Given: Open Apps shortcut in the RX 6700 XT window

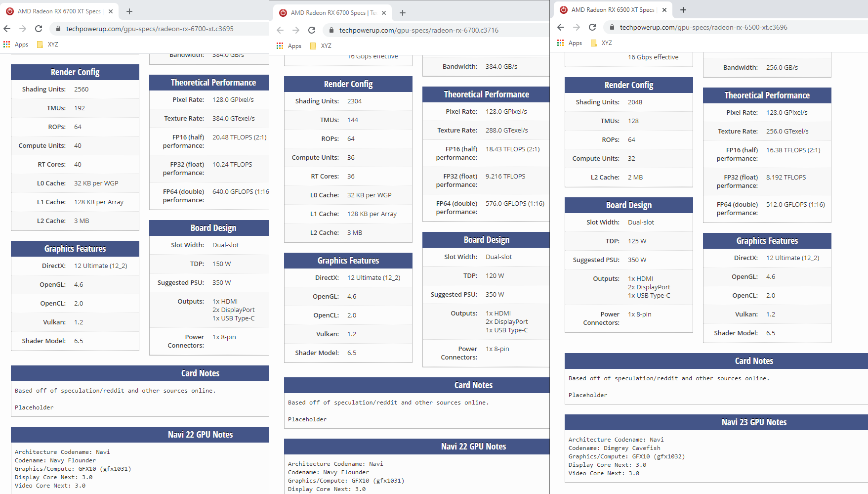Looking at the screenshot, I should (x=16, y=45).
